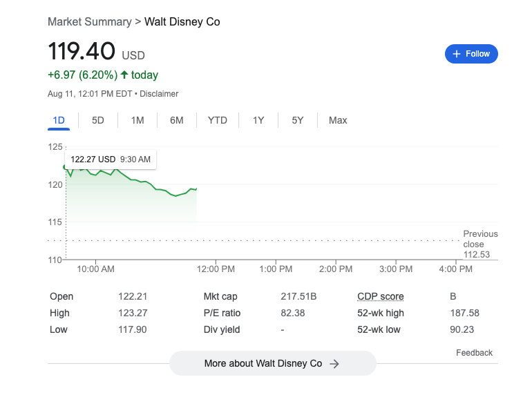Open the 1Y price history tab
532x395 pixels.
click(x=258, y=120)
